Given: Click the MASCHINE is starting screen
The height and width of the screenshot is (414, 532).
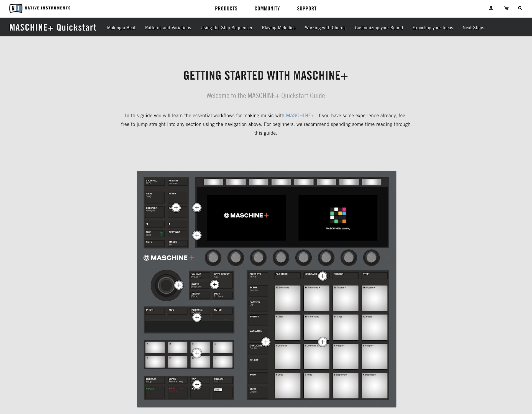Looking at the screenshot, I should (x=338, y=218).
